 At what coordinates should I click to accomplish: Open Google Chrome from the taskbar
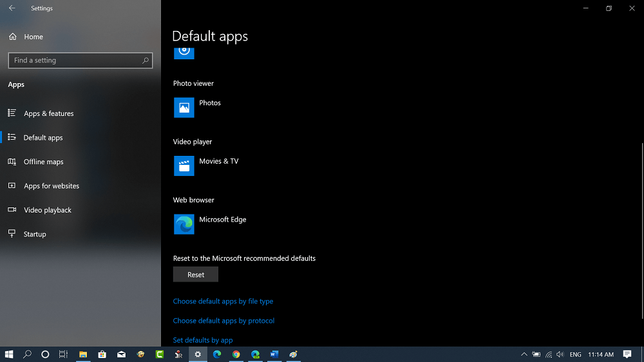236,354
